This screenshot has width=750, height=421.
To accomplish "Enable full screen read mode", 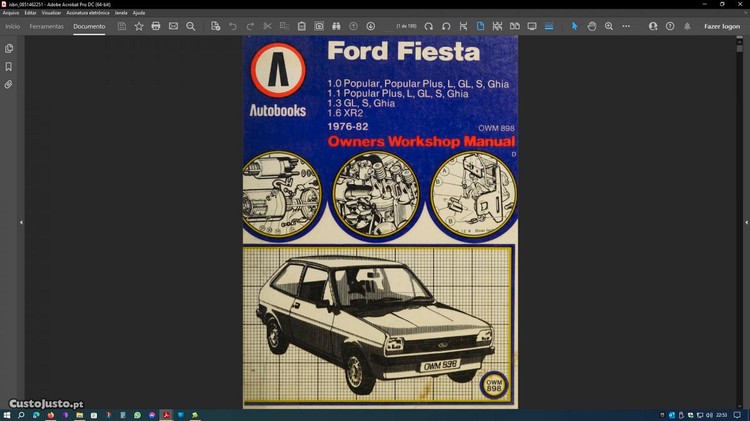I will point(532,26).
